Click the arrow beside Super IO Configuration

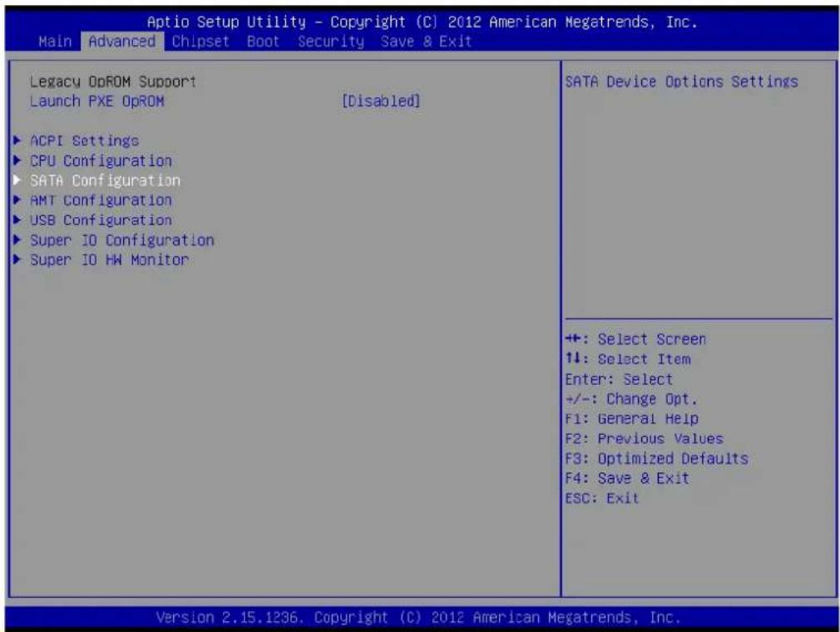coord(17,239)
